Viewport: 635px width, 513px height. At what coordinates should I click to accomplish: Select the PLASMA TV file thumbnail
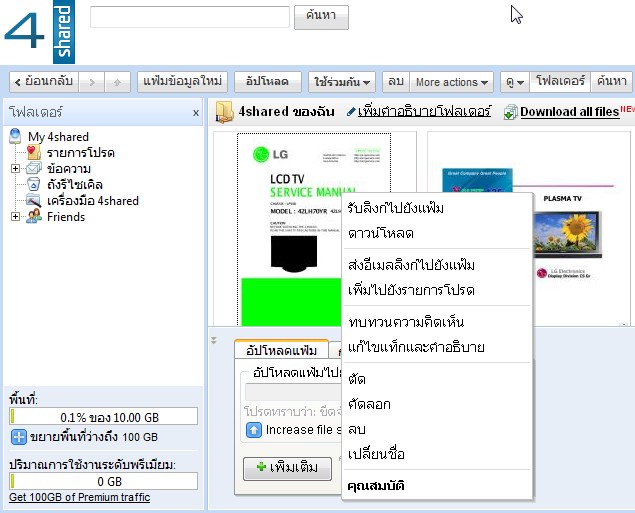[x=529, y=228]
